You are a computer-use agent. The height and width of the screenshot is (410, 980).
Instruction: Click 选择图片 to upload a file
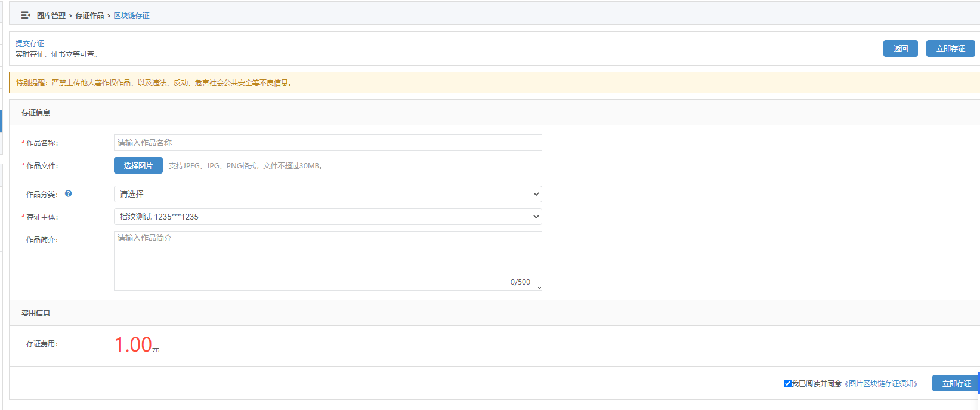(x=138, y=165)
